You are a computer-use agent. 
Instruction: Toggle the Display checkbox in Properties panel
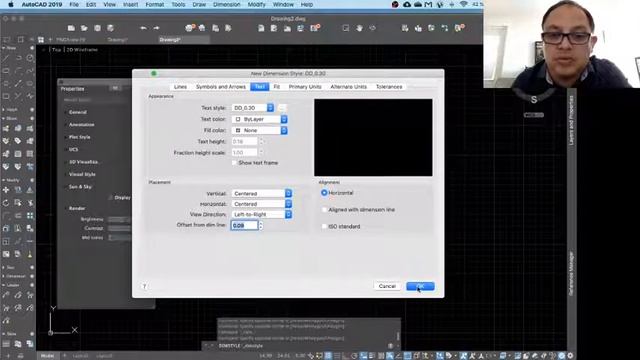(x=111, y=198)
